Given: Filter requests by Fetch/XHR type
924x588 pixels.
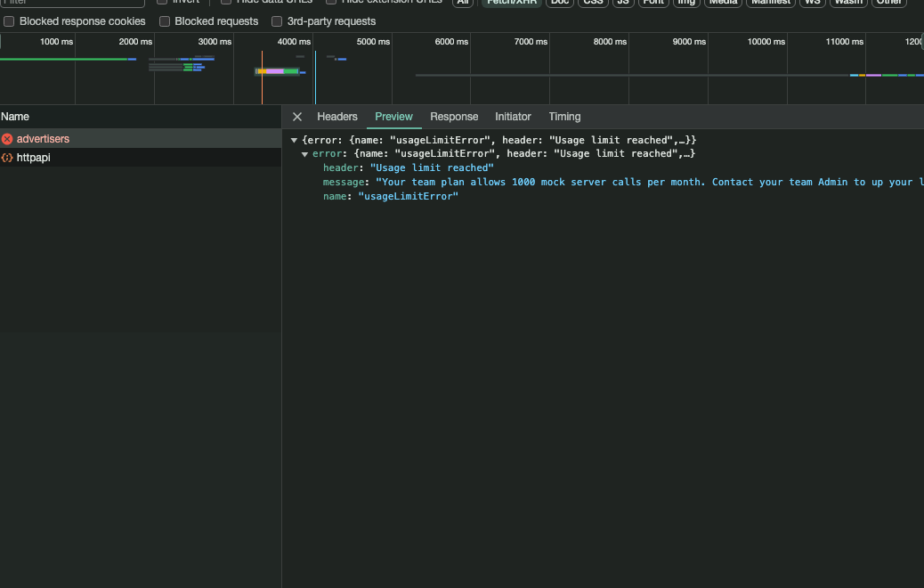Looking at the screenshot, I should click(x=512, y=3).
